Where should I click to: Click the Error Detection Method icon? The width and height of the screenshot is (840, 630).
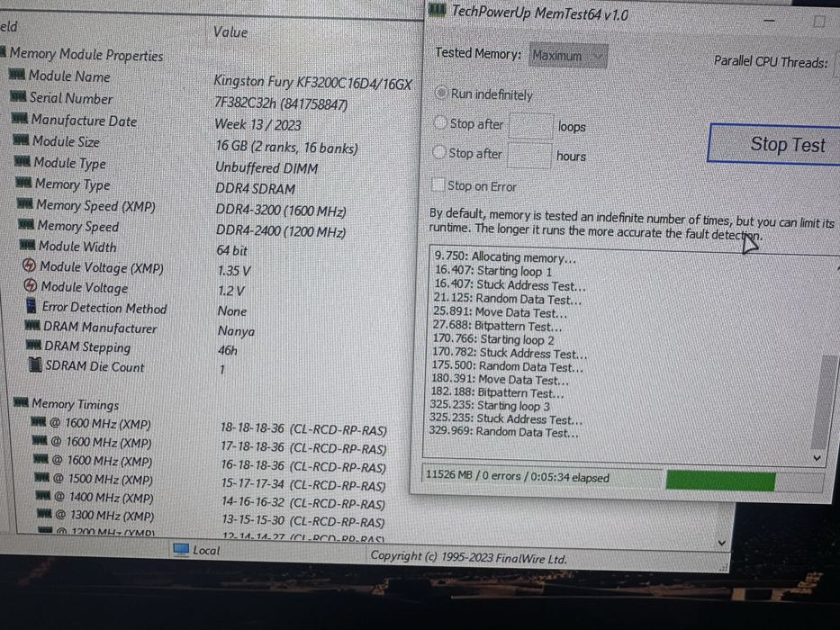32,306
